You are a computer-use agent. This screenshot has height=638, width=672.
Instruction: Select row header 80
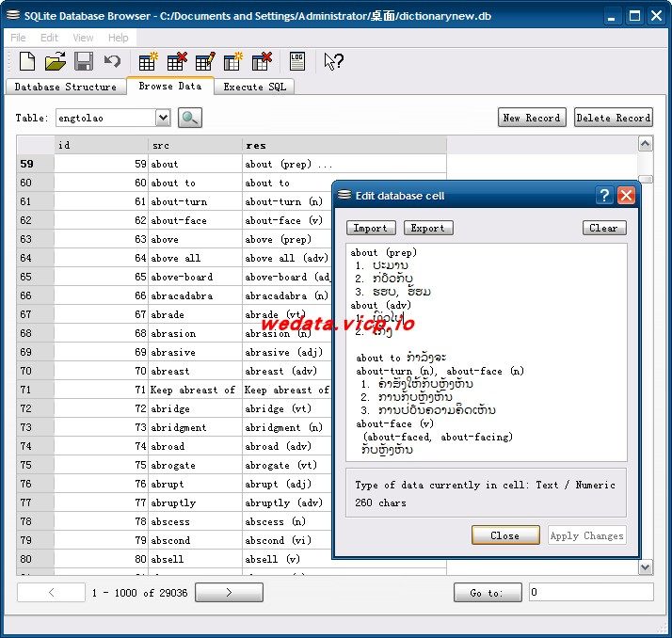coord(36,559)
